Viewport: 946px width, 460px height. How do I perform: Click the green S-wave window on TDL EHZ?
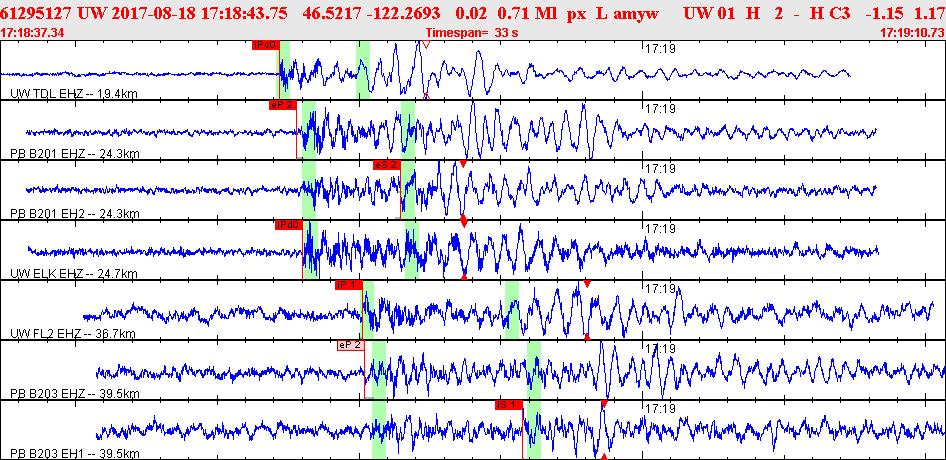pyautogui.click(x=363, y=69)
